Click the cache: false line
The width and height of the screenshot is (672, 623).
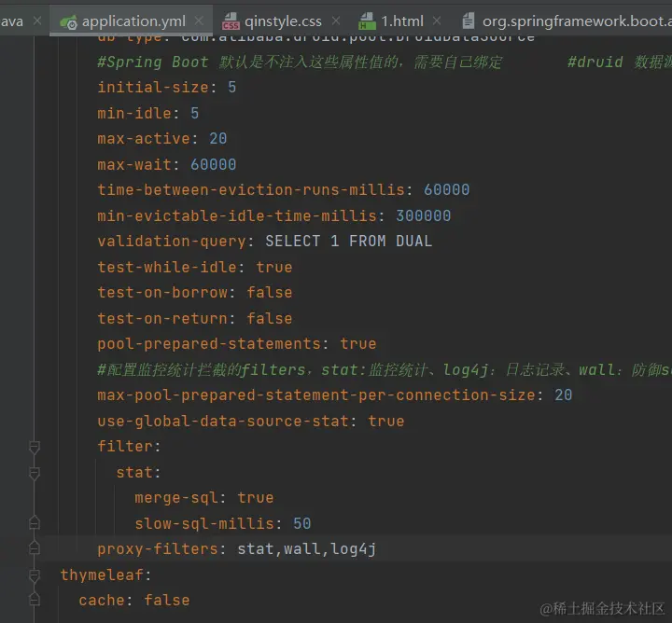[x=134, y=601]
